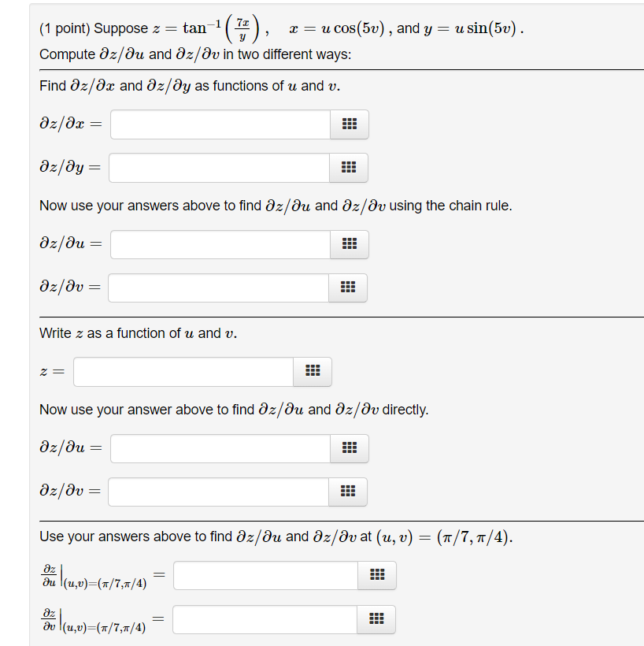
Task: Open the direct ∂z/∂v equation editor
Action: 348,491
